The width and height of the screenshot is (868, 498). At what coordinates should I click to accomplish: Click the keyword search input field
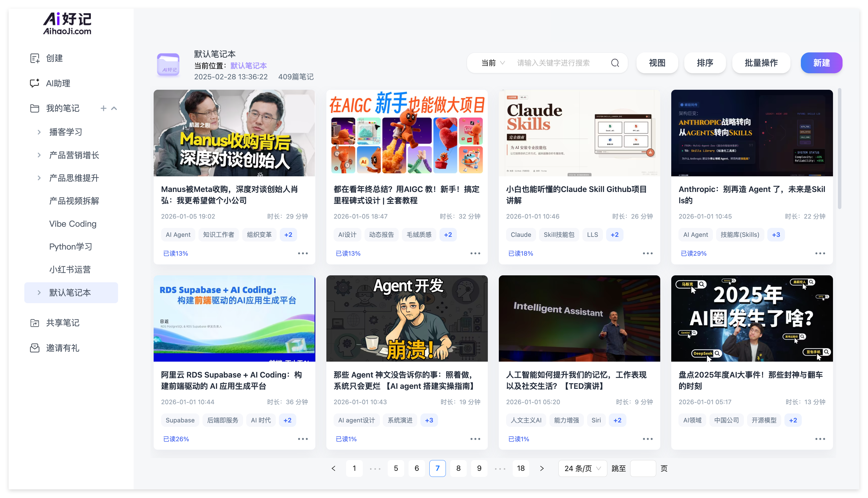[x=560, y=63]
